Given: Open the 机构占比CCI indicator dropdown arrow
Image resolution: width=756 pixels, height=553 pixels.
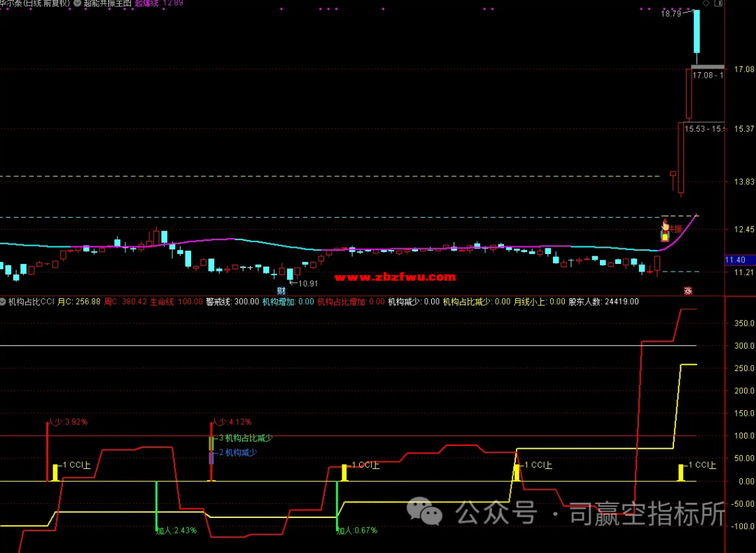Looking at the screenshot, I should (3, 302).
